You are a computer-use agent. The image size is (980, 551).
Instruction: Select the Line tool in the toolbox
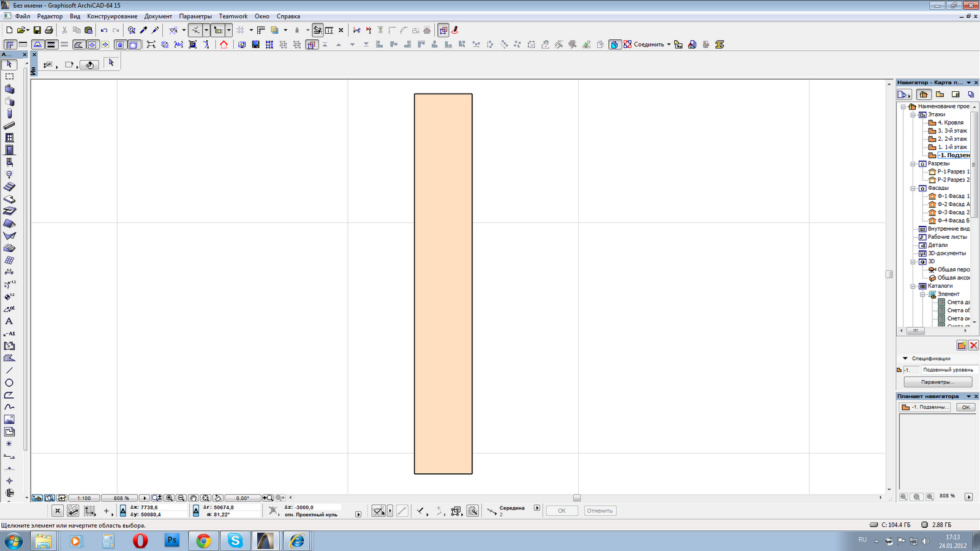[x=9, y=370]
